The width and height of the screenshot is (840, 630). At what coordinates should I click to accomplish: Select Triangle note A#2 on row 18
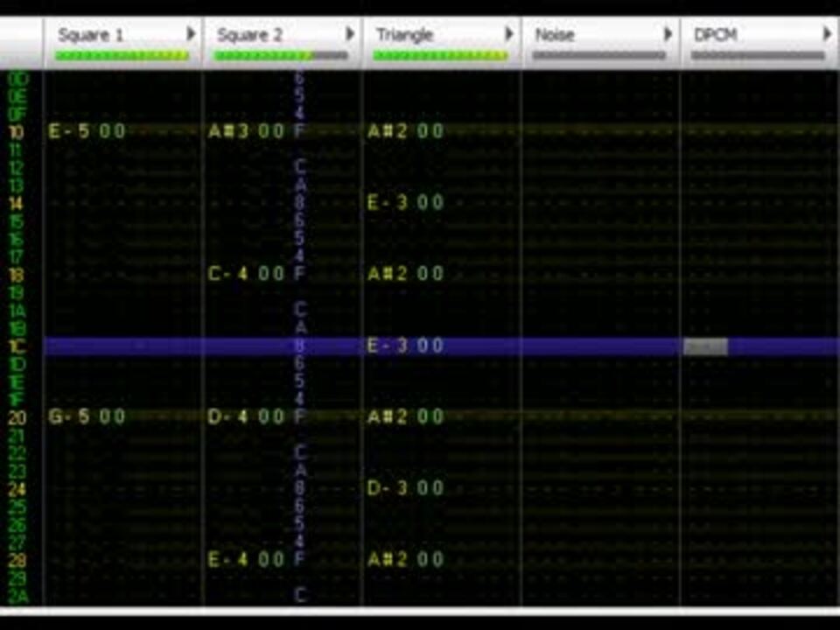click(x=388, y=274)
